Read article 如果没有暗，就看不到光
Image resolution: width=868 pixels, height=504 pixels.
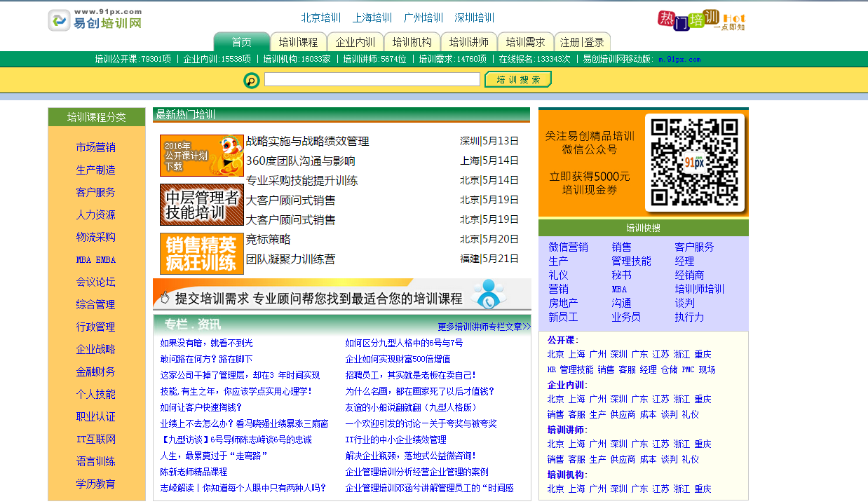(206, 343)
